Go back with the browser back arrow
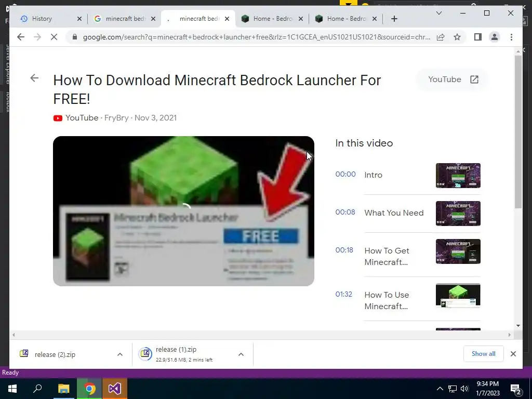This screenshot has width=532, height=399. (x=21, y=37)
